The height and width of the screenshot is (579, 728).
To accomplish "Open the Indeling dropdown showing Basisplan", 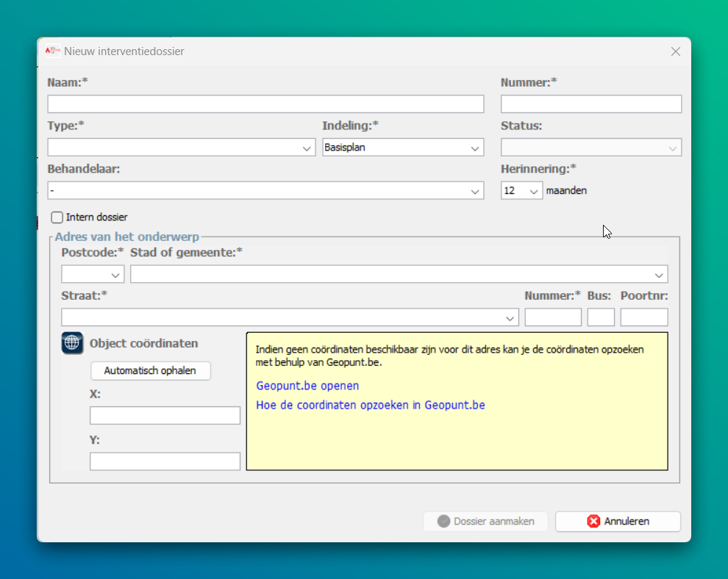I will 403,148.
